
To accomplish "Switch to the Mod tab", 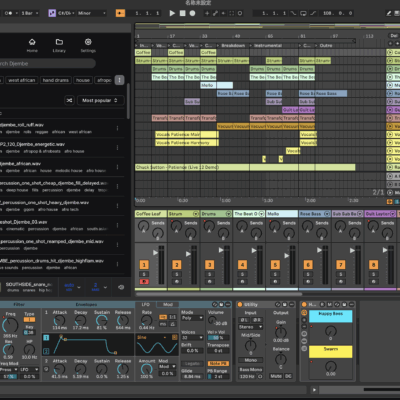I will coord(168,305).
